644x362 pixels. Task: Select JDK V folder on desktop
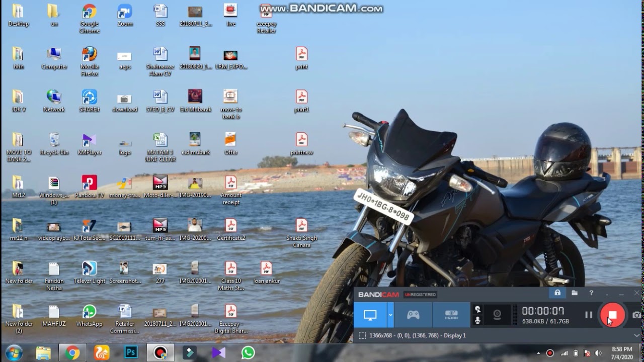(x=18, y=101)
